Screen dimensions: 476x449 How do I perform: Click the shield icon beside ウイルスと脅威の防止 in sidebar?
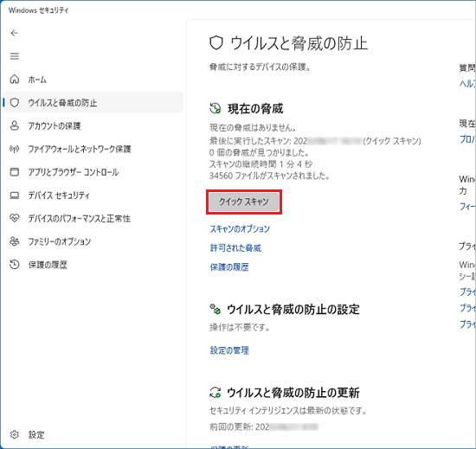coord(14,103)
